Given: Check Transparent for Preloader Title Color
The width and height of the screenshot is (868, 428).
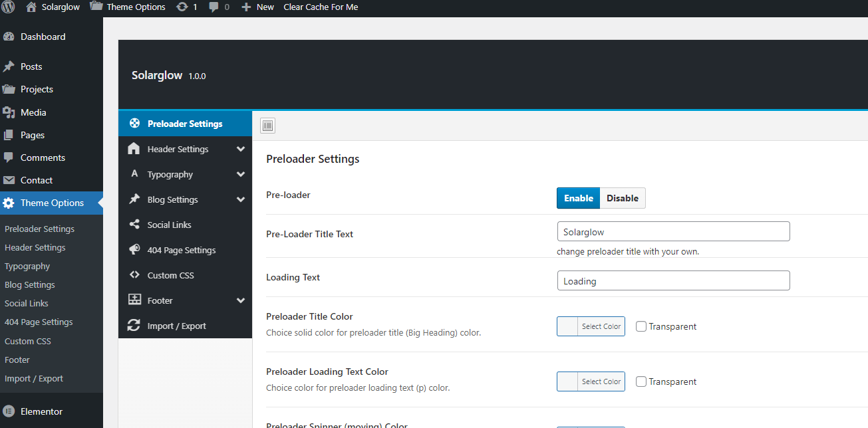Looking at the screenshot, I should (x=641, y=326).
